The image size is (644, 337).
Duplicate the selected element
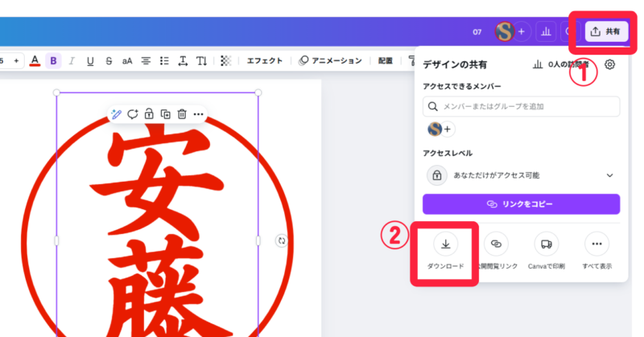[166, 114]
